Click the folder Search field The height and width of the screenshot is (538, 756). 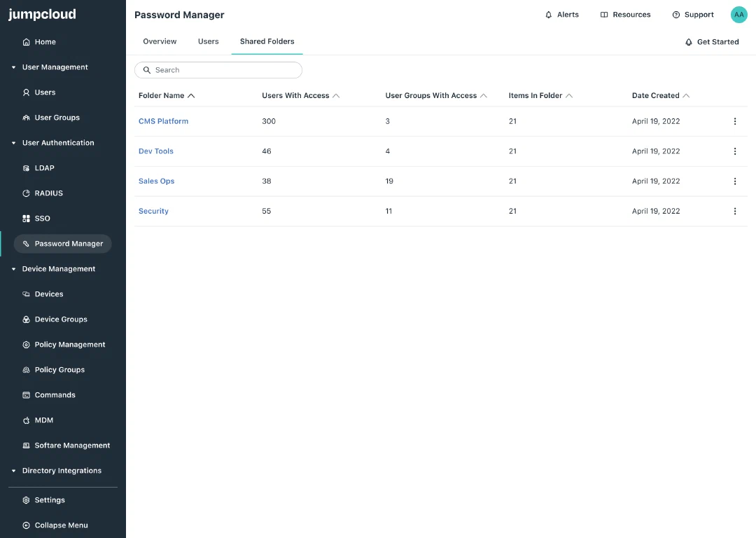tap(218, 70)
